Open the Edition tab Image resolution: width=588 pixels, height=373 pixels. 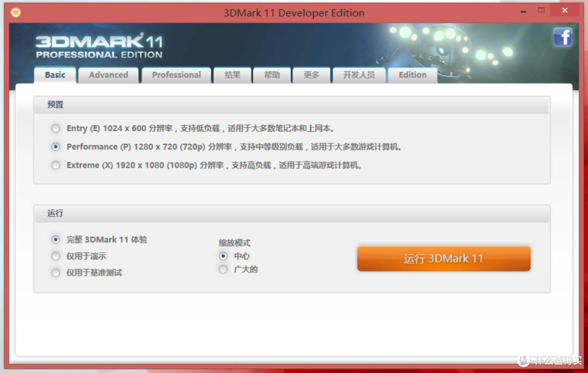(413, 75)
